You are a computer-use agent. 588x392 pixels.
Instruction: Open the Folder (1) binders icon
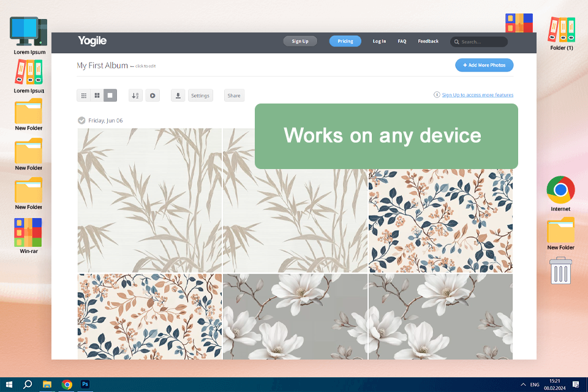pos(562,34)
